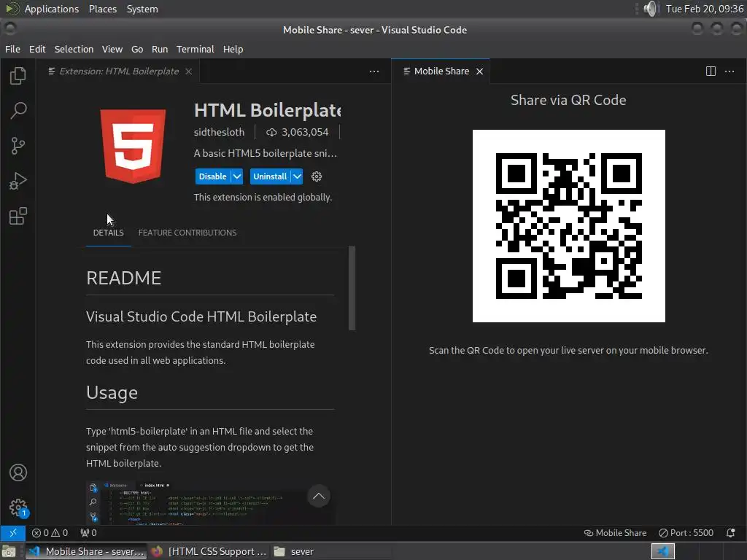Switch to HTML CSS Support Firefox taskbar window

coord(209,551)
